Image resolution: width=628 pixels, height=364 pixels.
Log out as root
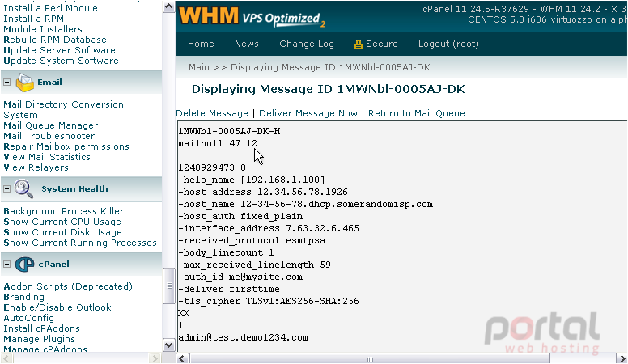click(448, 44)
